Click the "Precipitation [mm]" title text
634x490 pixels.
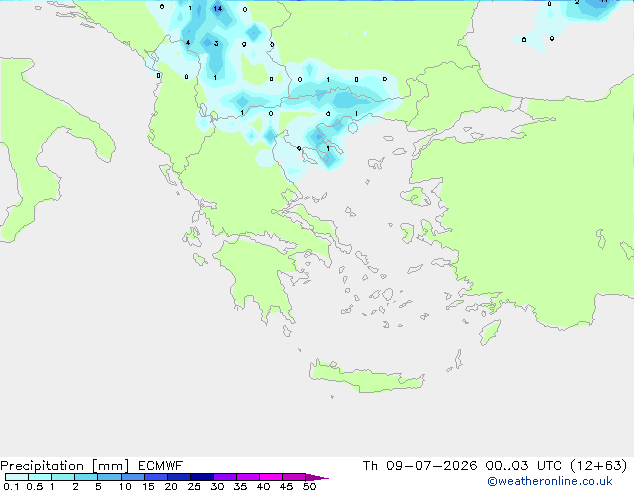pyautogui.click(x=64, y=466)
